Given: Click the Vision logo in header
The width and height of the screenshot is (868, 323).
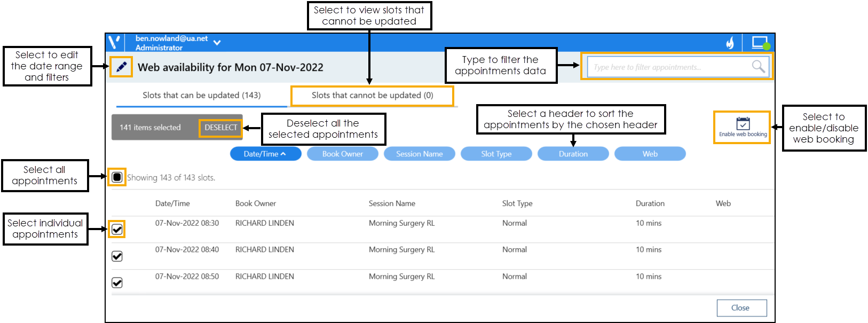Looking at the screenshot, I should point(114,42).
